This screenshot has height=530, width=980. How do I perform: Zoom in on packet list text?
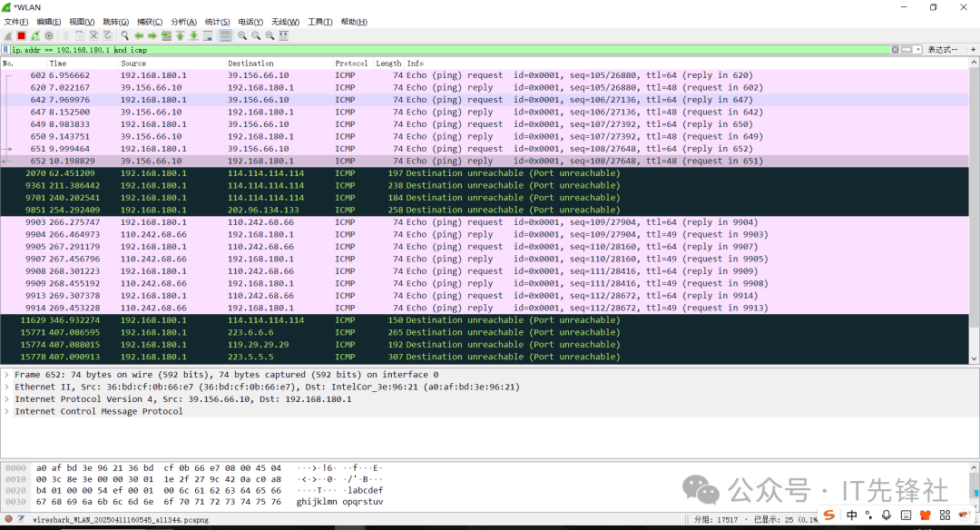242,35
